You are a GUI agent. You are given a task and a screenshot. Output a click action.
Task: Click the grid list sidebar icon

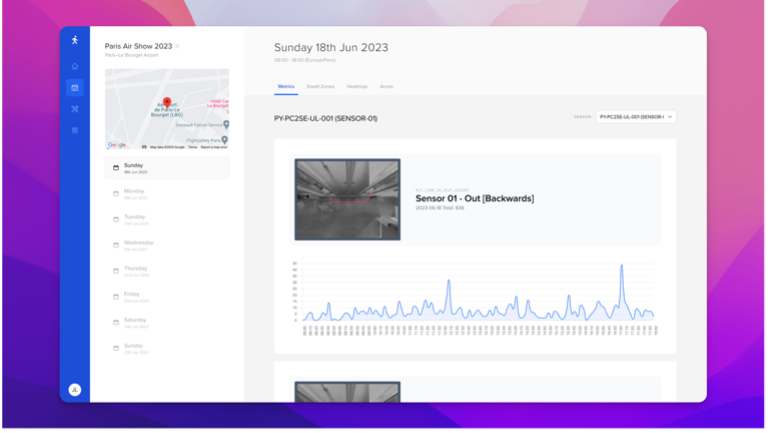[x=74, y=130]
